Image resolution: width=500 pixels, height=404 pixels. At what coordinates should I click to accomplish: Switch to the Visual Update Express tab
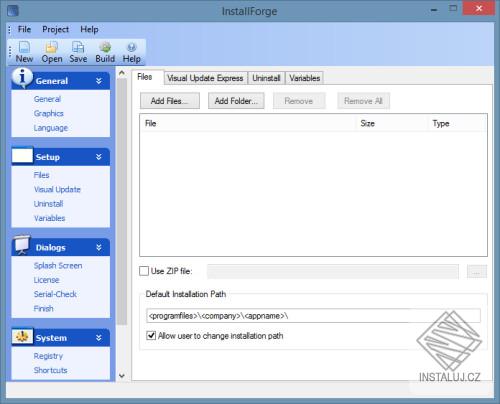click(205, 78)
